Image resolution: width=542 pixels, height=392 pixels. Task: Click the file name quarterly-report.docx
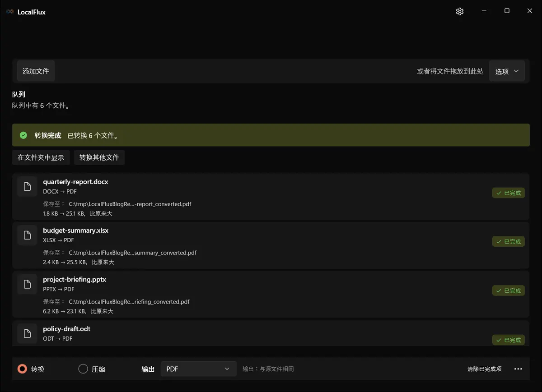tap(75, 182)
